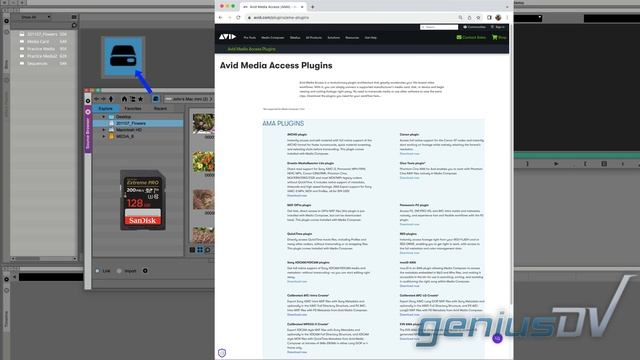Switch to the Explore tab
The height and width of the screenshot is (360, 640).
point(105,108)
